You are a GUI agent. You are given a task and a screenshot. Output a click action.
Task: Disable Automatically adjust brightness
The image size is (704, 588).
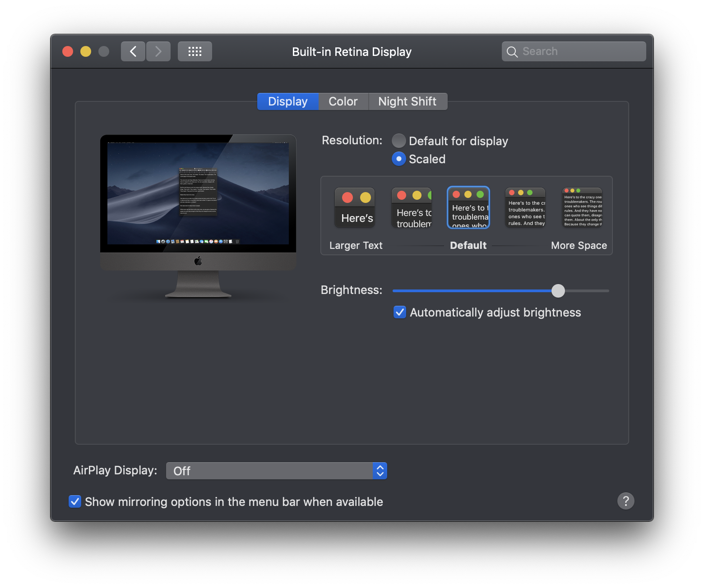[399, 312]
